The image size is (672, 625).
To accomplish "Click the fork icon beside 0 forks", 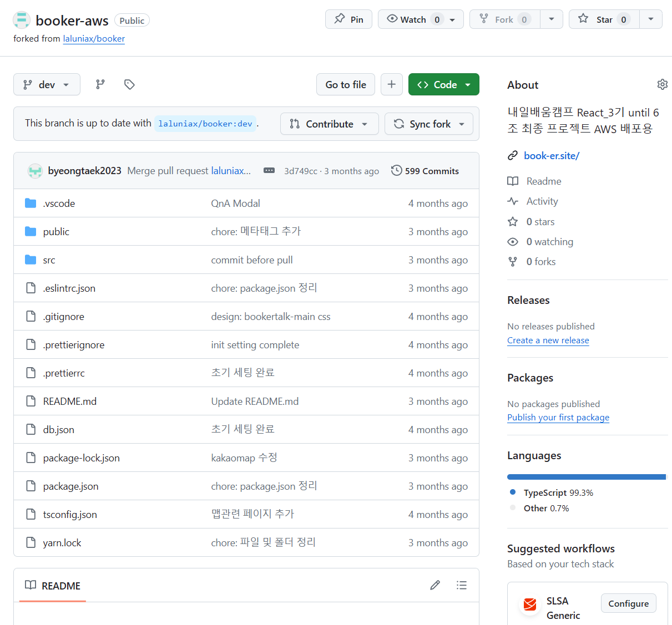I will point(513,262).
